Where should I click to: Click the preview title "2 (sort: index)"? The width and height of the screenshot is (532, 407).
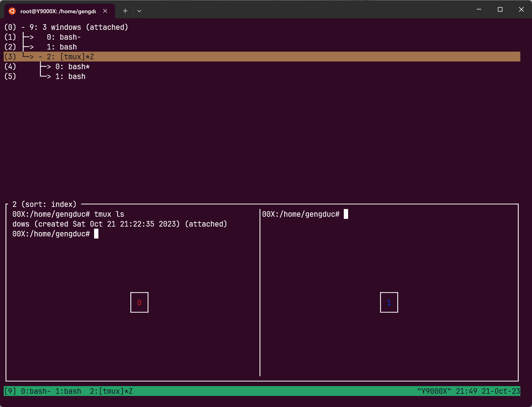point(44,204)
